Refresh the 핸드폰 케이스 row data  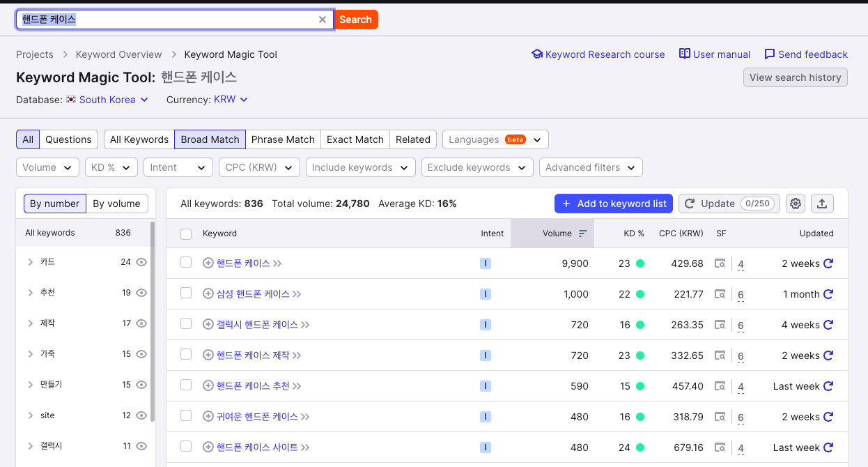tap(828, 263)
